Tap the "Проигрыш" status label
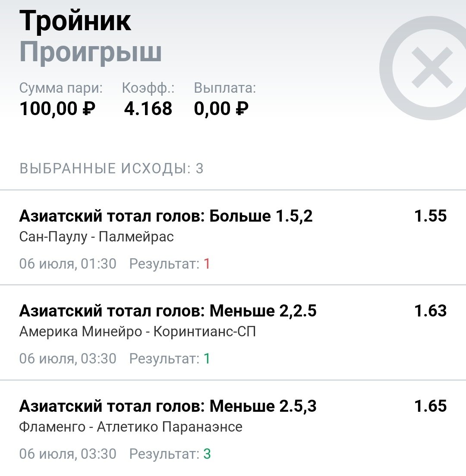 point(91,53)
